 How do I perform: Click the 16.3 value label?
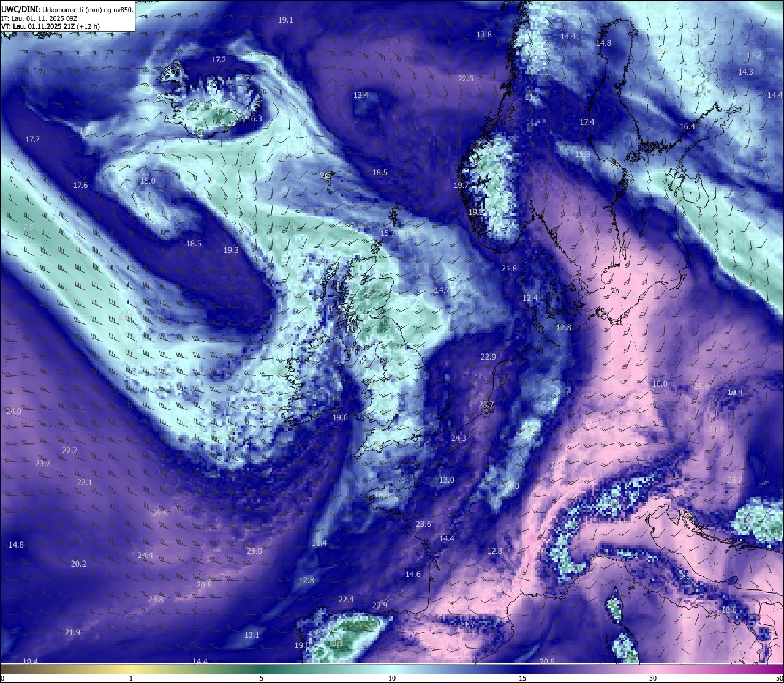click(x=254, y=119)
